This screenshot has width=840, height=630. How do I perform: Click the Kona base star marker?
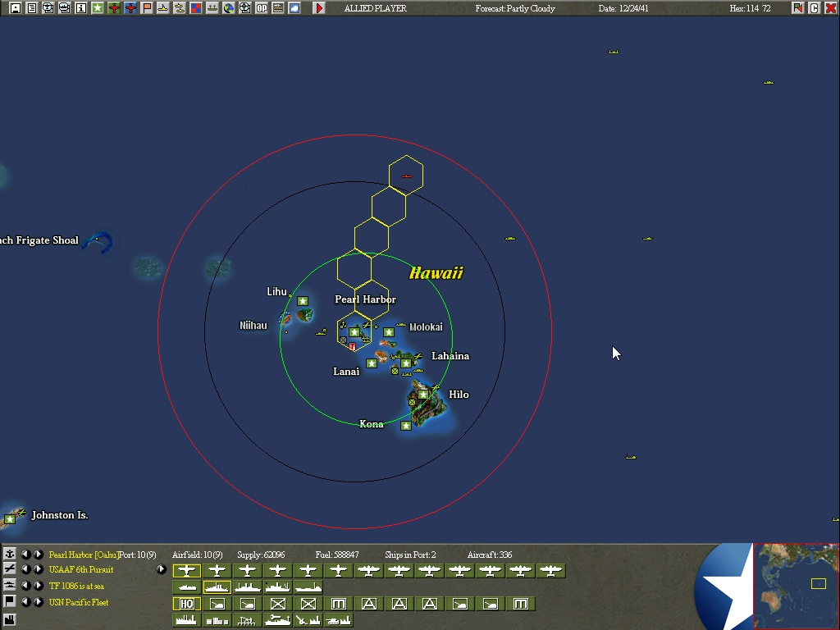click(x=406, y=426)
